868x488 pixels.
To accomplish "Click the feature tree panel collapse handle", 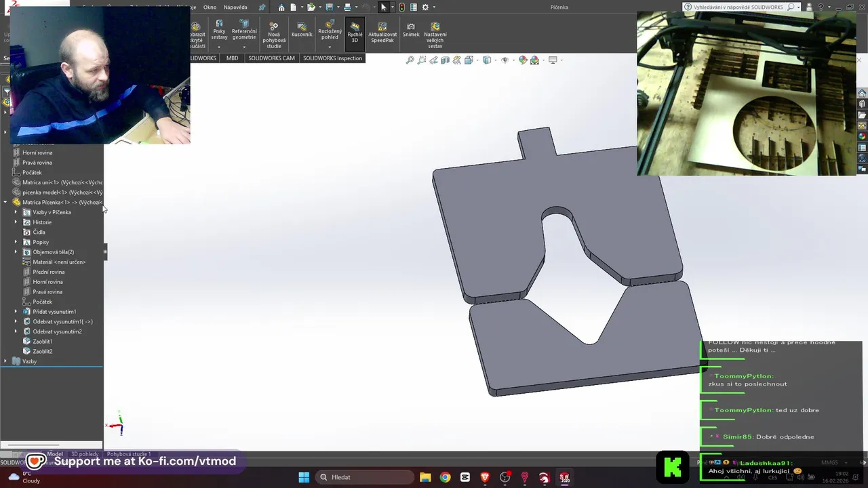I will (105, 252).
